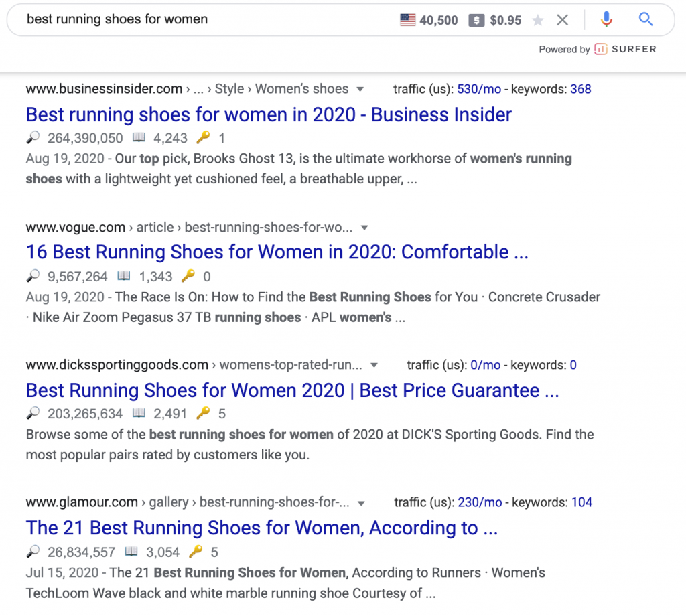Activate voice search microphone icon
The image size is (686, 616).
(x=606, y=19)
